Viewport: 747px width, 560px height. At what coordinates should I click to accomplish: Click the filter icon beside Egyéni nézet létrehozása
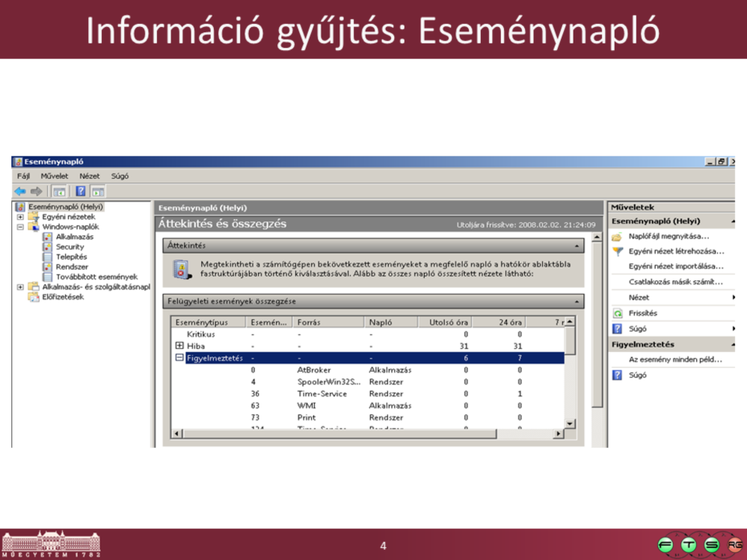618,251
